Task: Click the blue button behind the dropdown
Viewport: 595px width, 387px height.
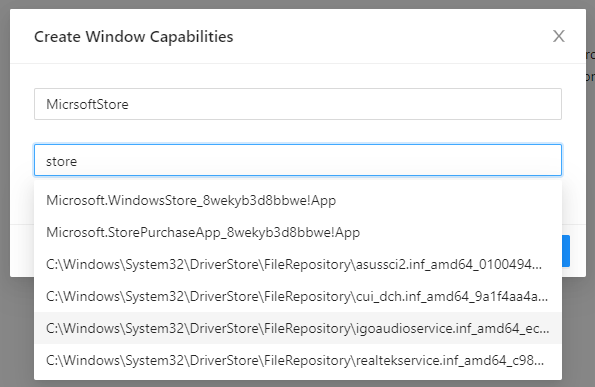Action: (x=566, y=251)
